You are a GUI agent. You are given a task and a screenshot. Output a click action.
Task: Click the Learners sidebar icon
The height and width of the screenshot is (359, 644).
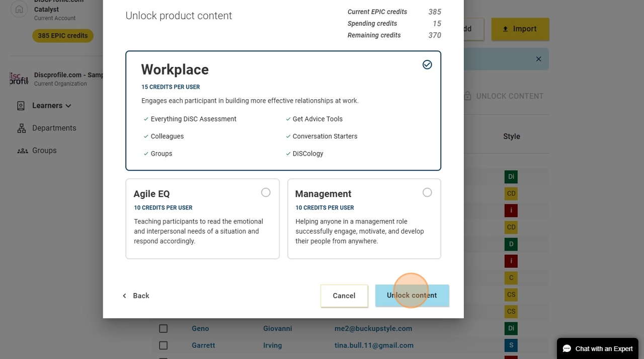[21, 106]
